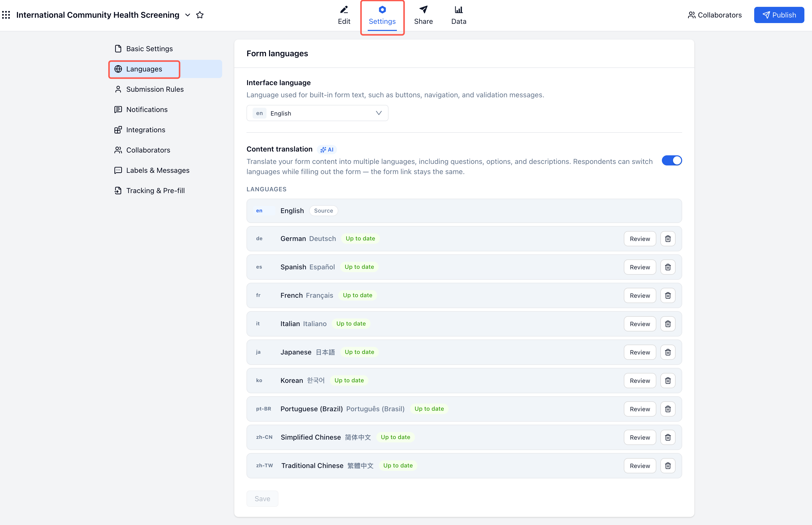This screenshot has height=525, width=812.
Task: Delete the Traditional Chinese language
Action: [x=668, y=466]
